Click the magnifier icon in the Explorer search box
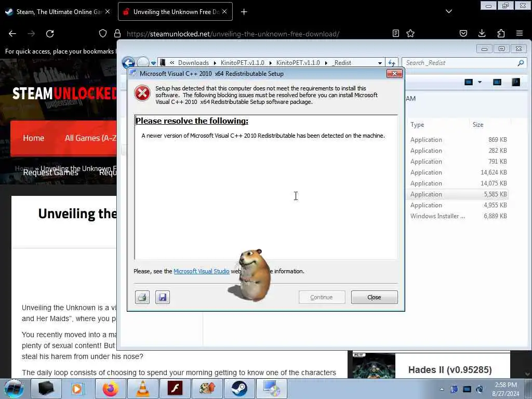Screen dimensions: 532x399 click(521, 63)
